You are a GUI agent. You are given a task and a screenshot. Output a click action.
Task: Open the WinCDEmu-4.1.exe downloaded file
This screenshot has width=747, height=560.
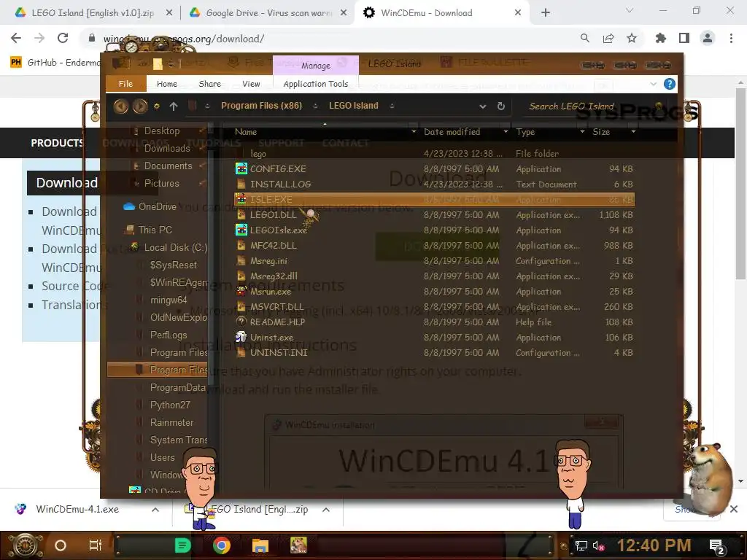click(x=77, y=510)
